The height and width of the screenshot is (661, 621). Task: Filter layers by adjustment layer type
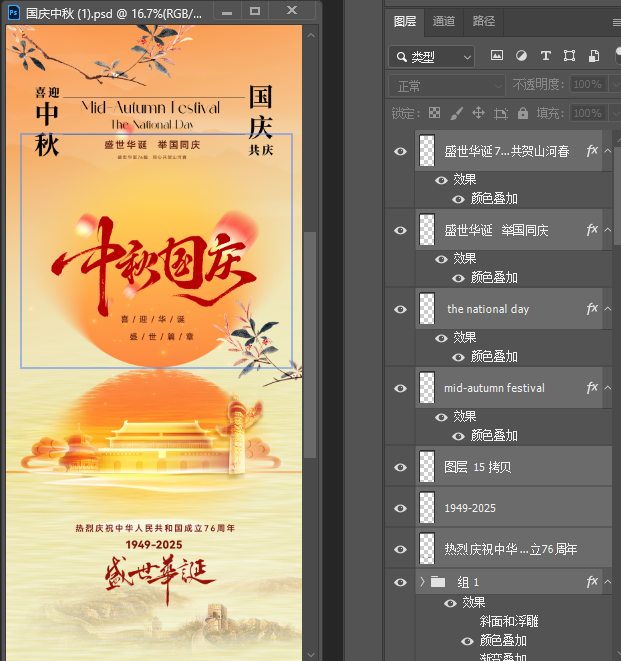[x=521, y=56]
